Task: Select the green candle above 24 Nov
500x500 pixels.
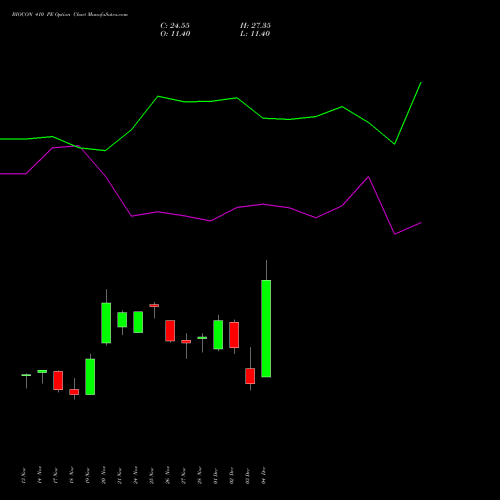Action: coord(138,322)
